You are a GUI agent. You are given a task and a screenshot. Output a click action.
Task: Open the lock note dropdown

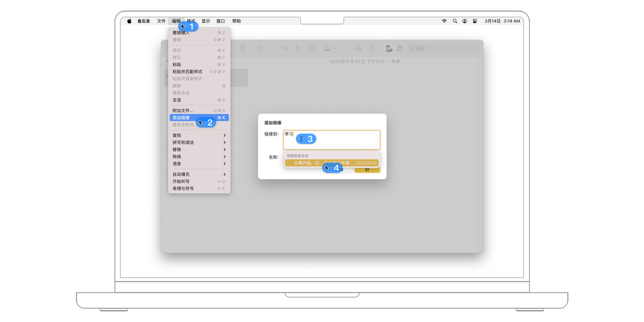373,48
